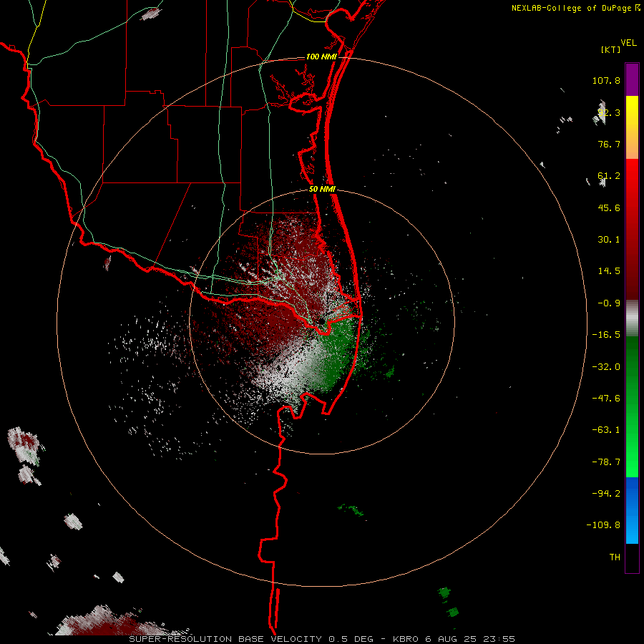The height and width of the screenshot is (644, 644).
Task: Click the VEL legend title
Action: coord(628,43)
